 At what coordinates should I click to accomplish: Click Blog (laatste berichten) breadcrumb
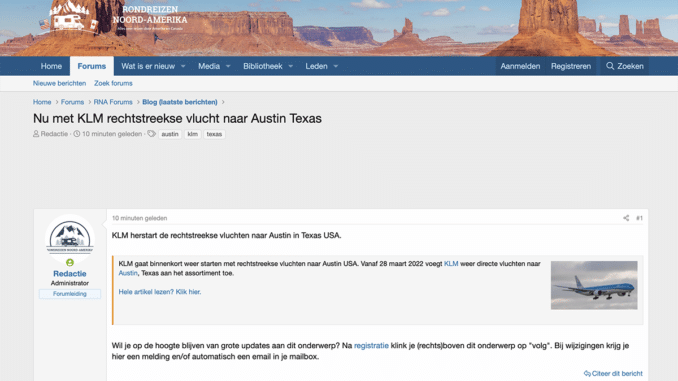coord(180,102)
